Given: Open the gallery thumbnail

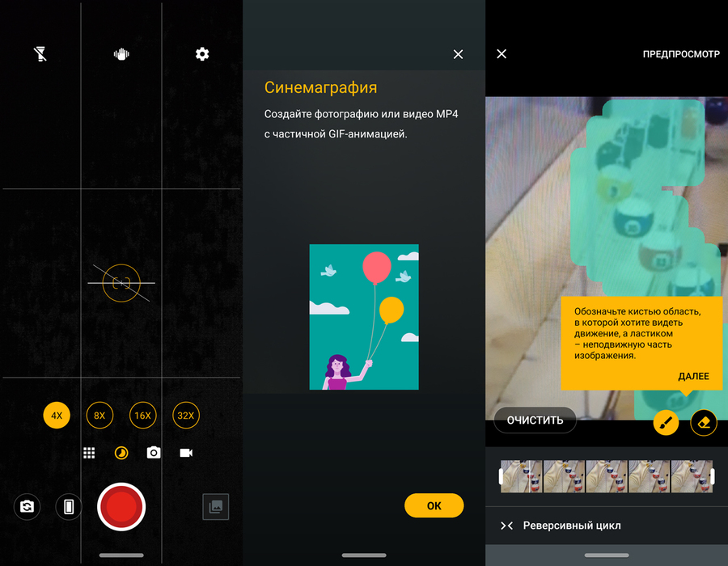Looking at the screenshot, I should pos(216,507).
